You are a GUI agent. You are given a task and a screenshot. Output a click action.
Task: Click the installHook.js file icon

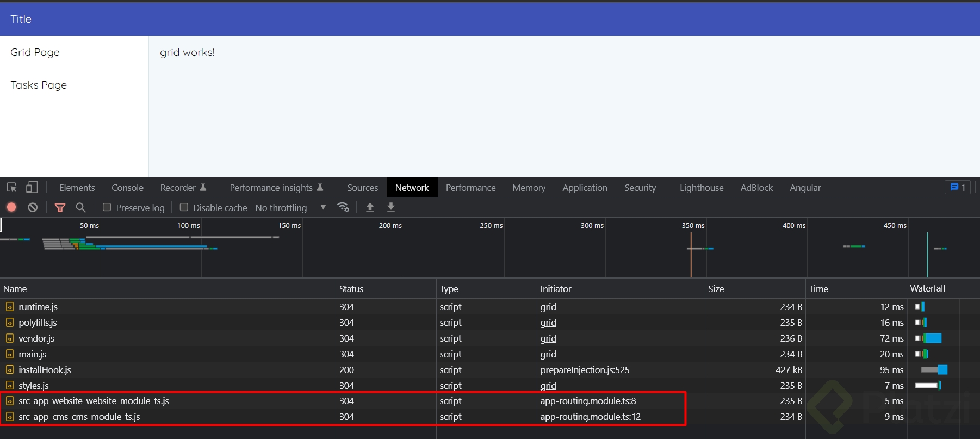click(10, 370)
